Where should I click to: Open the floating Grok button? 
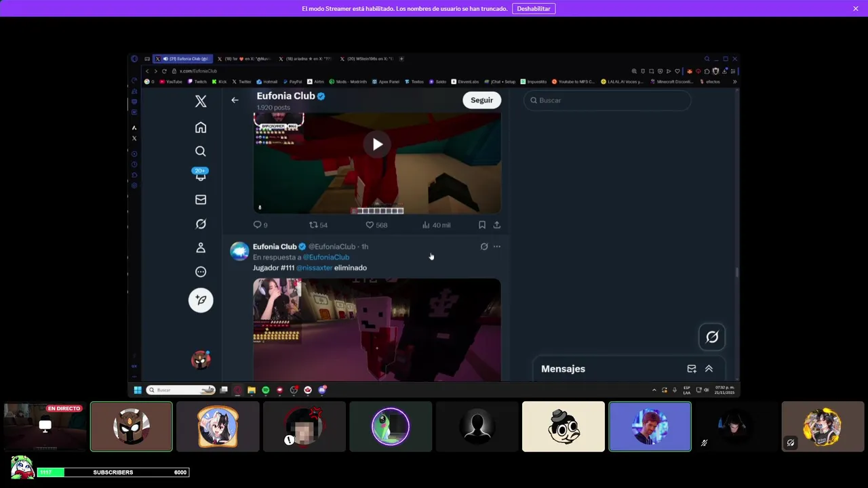712,337
